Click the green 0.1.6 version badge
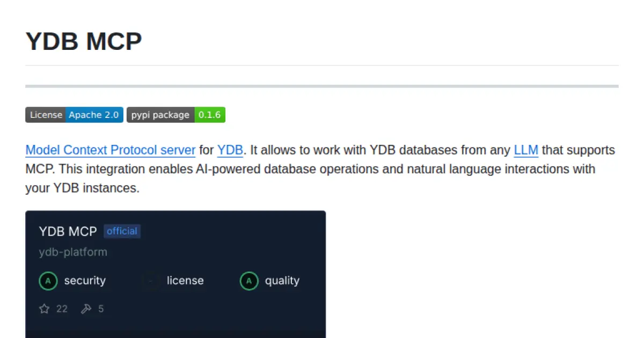The image size is (644, 338). pyautogui.click(x=210, y=115)
